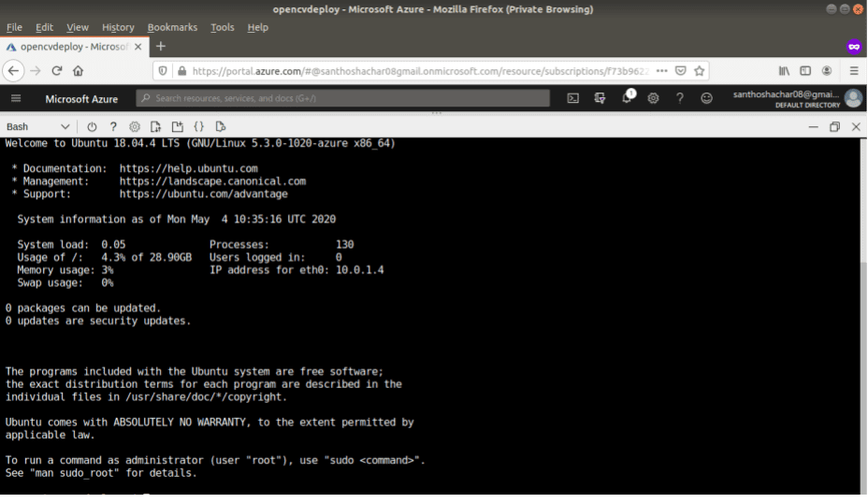Send feedback with smiley icon
Image resolution: width=868 pixels, height=503 pixels.
[x=706, y=98]
